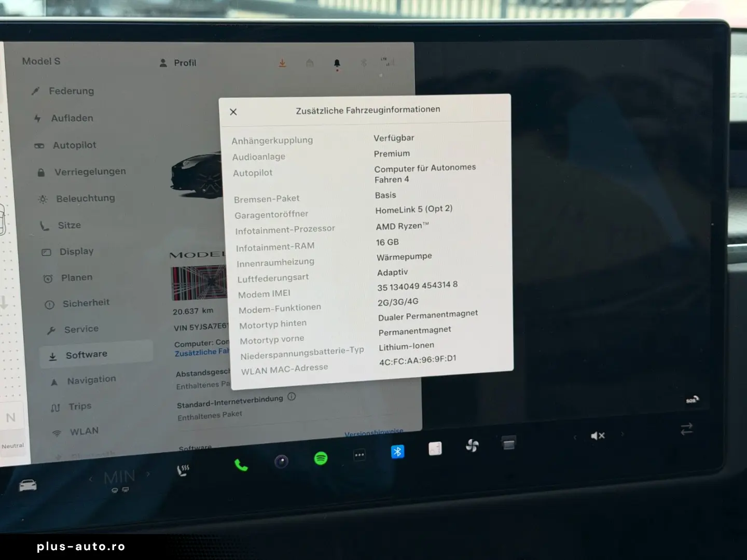The height and width of the screenshot is (560, 747).
Task: Decrease volume with the left arrow
Action: (x=575, y=437)
